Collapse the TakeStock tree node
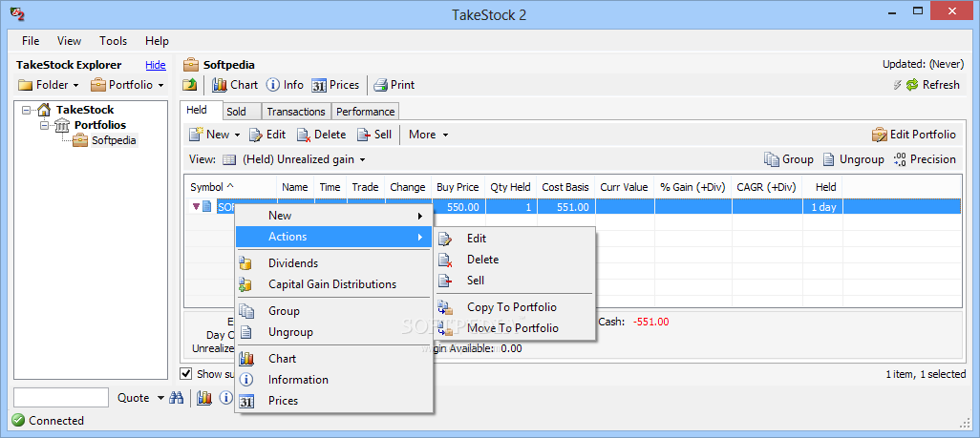This screenshot has width=980, height=438. coord(26,110)
